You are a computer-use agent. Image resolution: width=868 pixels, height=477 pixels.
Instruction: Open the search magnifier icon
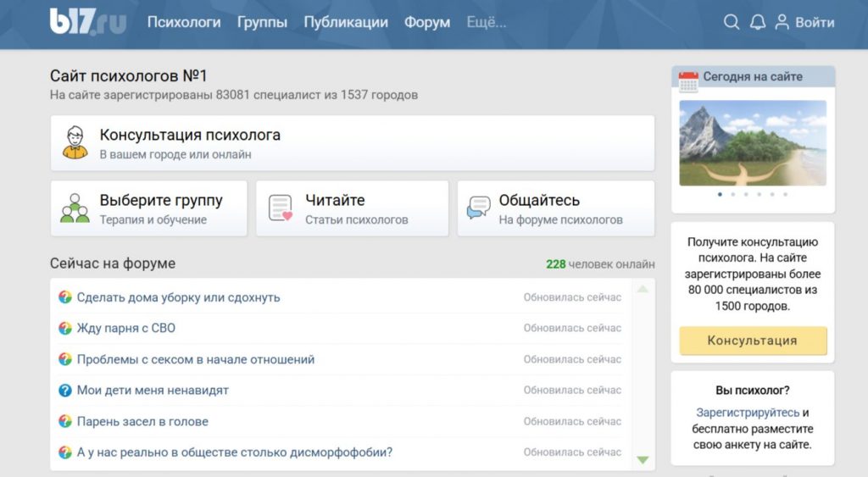coord(732,22)
